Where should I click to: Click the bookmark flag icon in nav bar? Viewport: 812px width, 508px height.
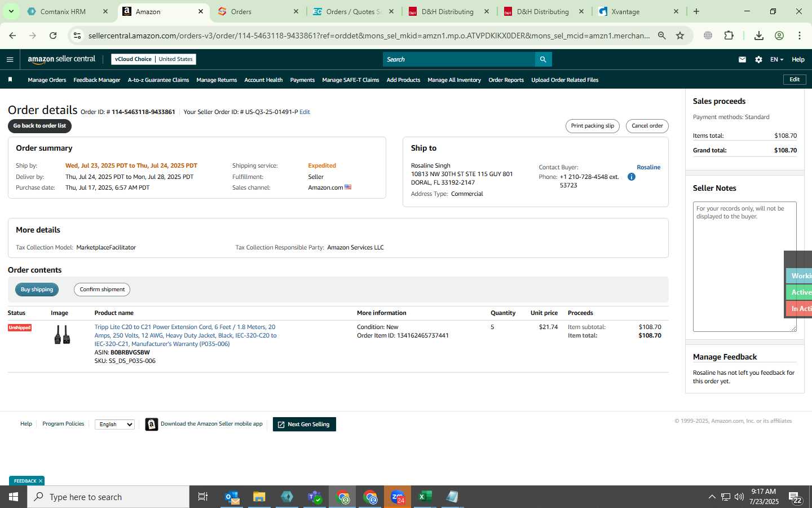10,80
